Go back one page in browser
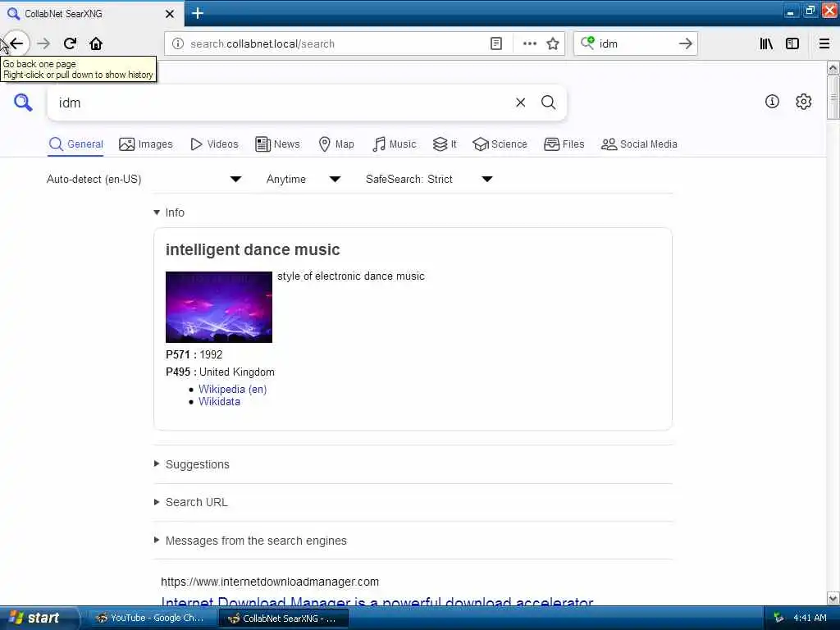840x630 pixels. coord(16,43)
